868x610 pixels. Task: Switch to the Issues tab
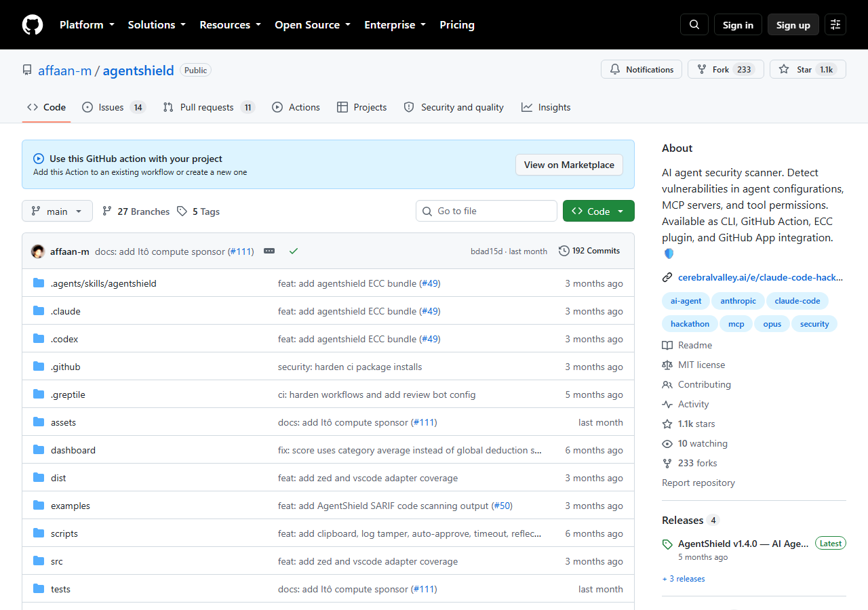(x=114, y=107)
